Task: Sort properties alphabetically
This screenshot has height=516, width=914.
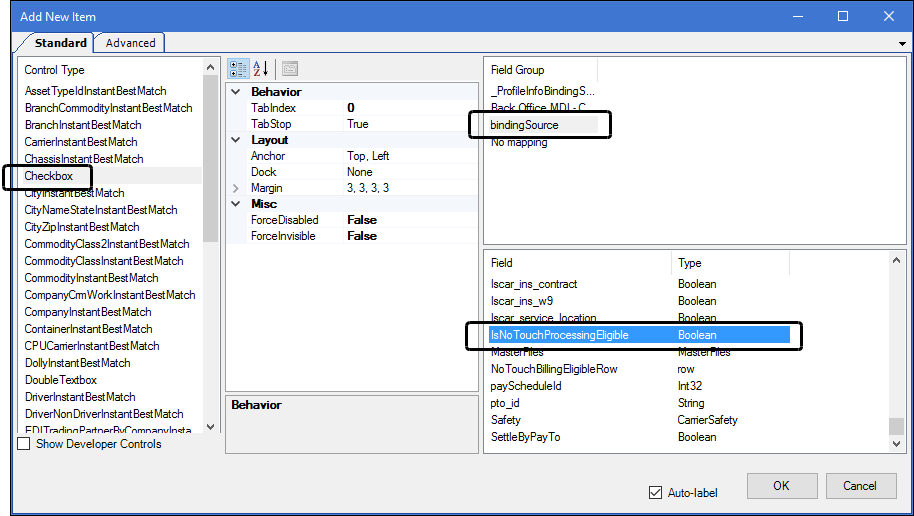Action: tap(261, 69)
